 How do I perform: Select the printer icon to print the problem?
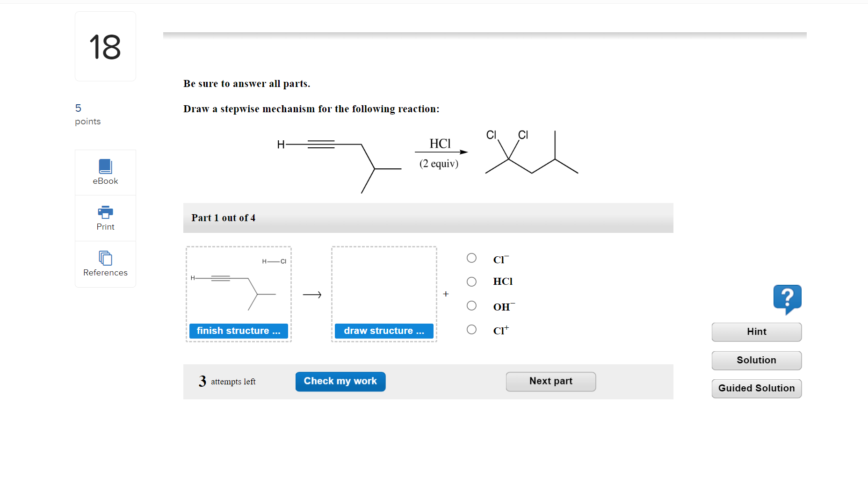(x=105, y=212)
